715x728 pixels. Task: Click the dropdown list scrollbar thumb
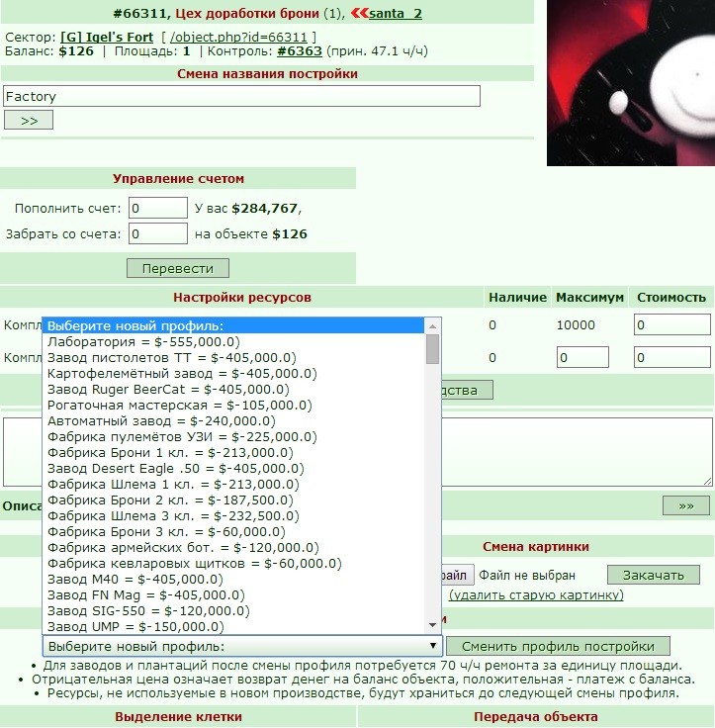(433, 349)
